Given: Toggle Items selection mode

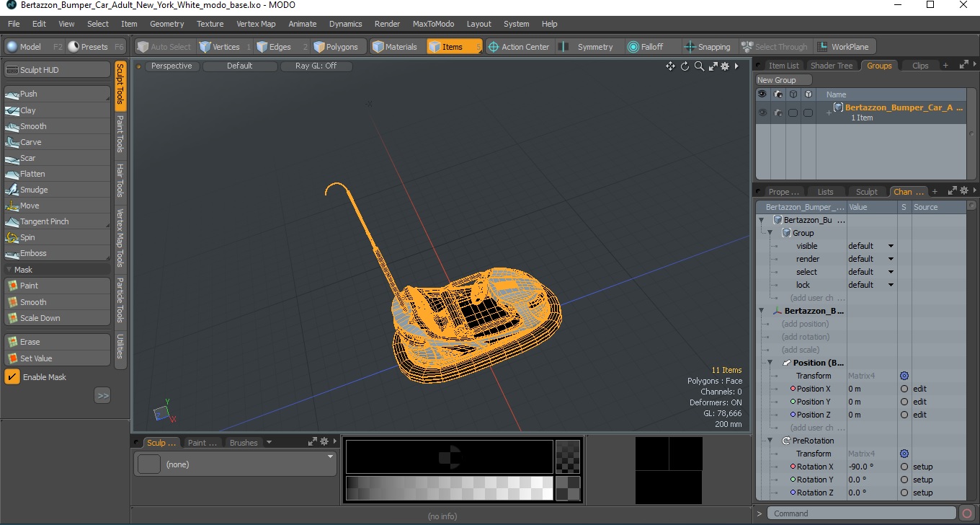Looking at the screenshot, I should (454, 47).
